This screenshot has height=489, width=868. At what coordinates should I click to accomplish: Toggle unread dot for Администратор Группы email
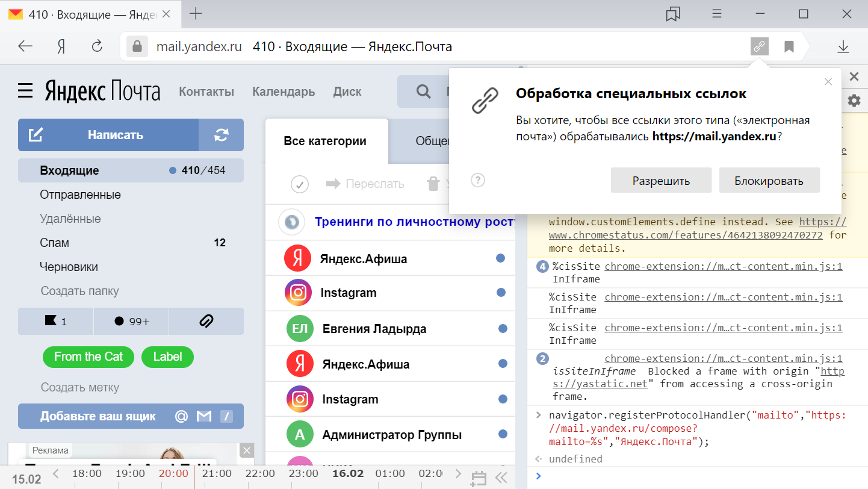point(503,434)
